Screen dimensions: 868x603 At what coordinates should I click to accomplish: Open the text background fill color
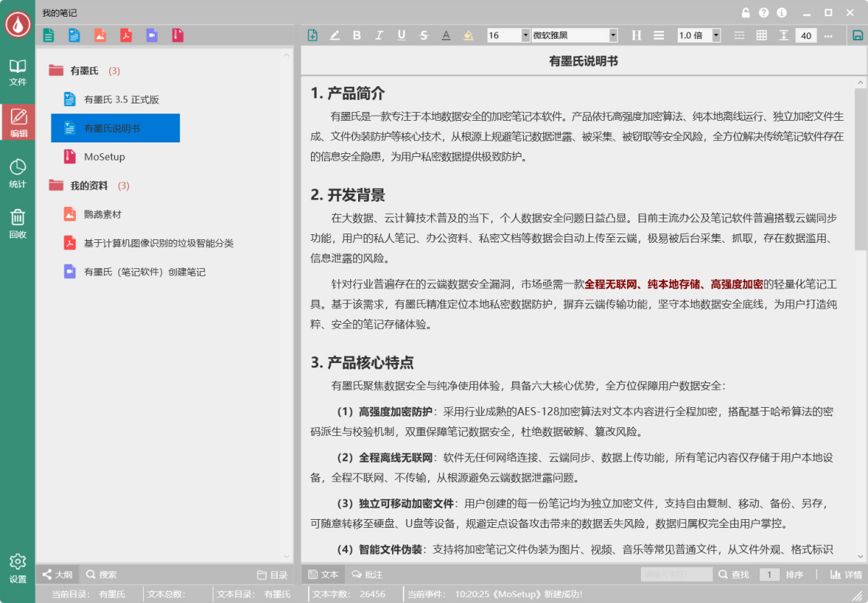coord(469,35)
